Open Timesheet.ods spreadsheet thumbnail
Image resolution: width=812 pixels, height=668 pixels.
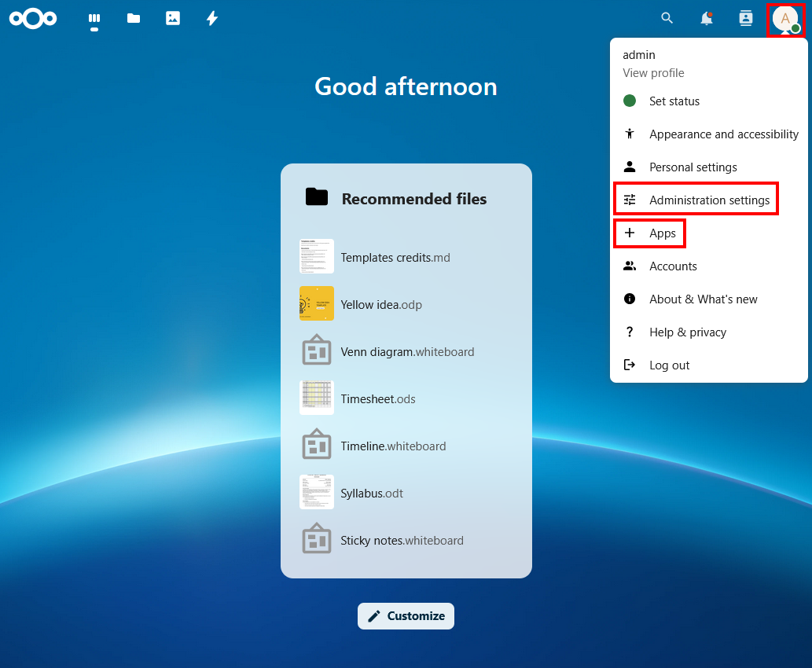click(317, 398)
